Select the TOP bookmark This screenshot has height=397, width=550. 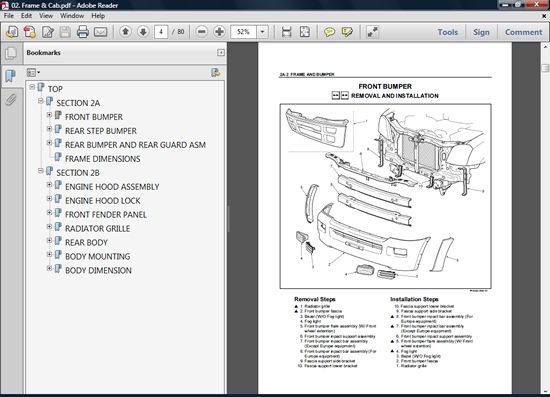click(x=55, y=89)
